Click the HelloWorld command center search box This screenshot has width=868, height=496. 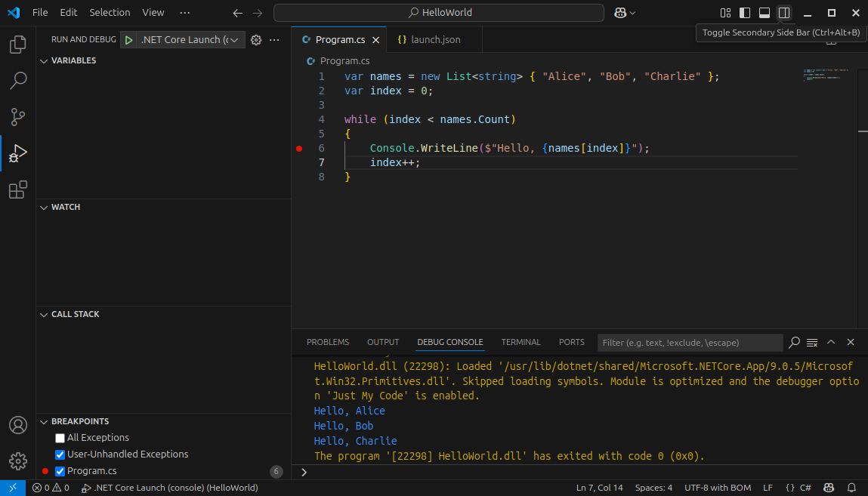pos(438,13)
